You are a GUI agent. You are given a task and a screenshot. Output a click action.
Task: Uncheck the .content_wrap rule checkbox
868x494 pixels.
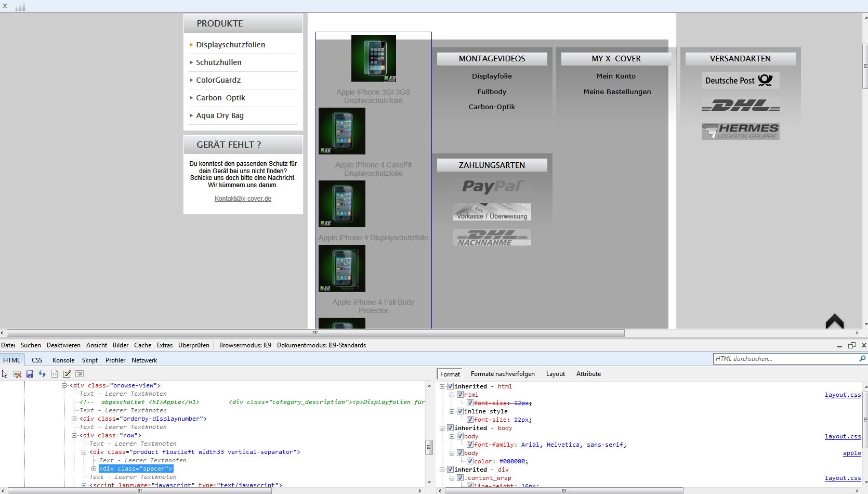point(459,478)
